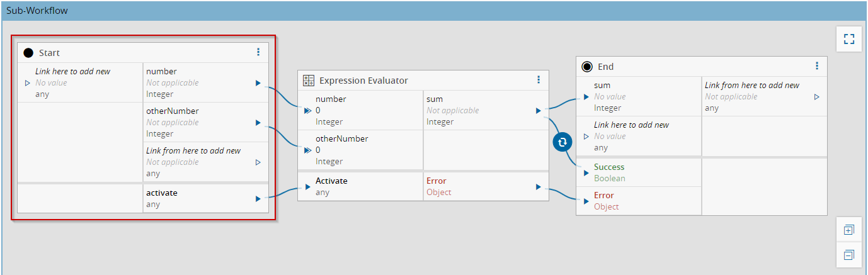Click the Sub-Workflow panel title

coord(37,11)
